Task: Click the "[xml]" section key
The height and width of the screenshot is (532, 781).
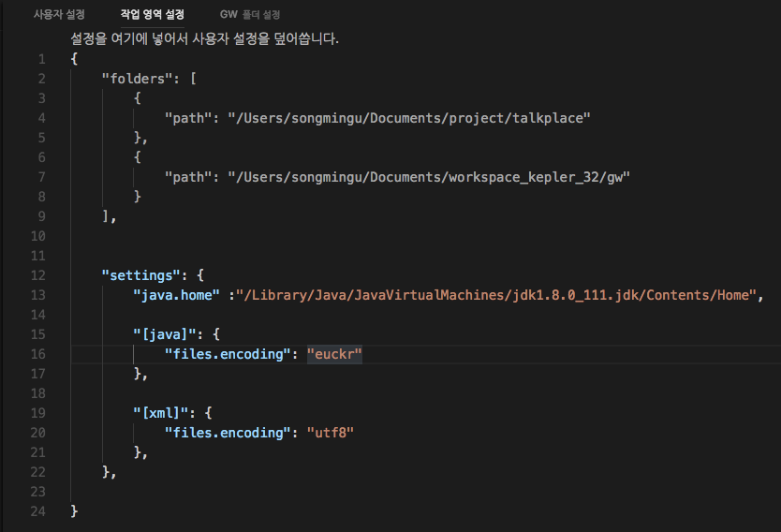Action: click(160, 413)
